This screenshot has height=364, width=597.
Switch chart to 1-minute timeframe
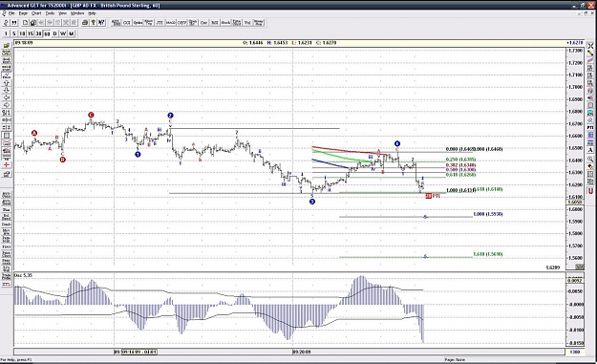click(x=6, y=33)
